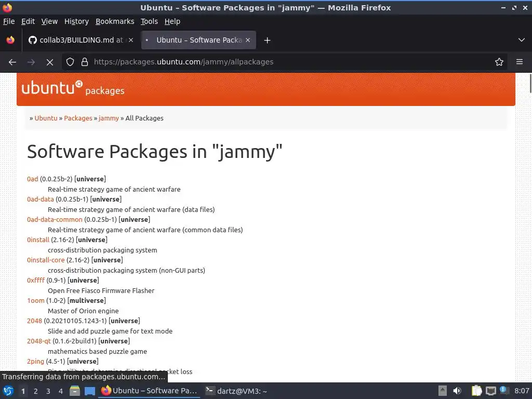Screen dimensions: 532x399
Task: Open the 0install-core package link
Action: point(46,260)
